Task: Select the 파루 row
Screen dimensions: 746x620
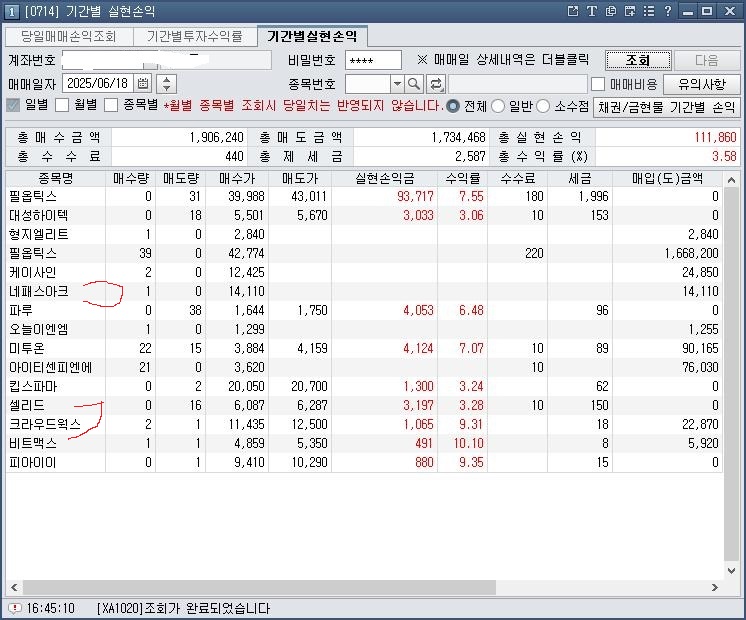Action: click(x=364, y=310)
